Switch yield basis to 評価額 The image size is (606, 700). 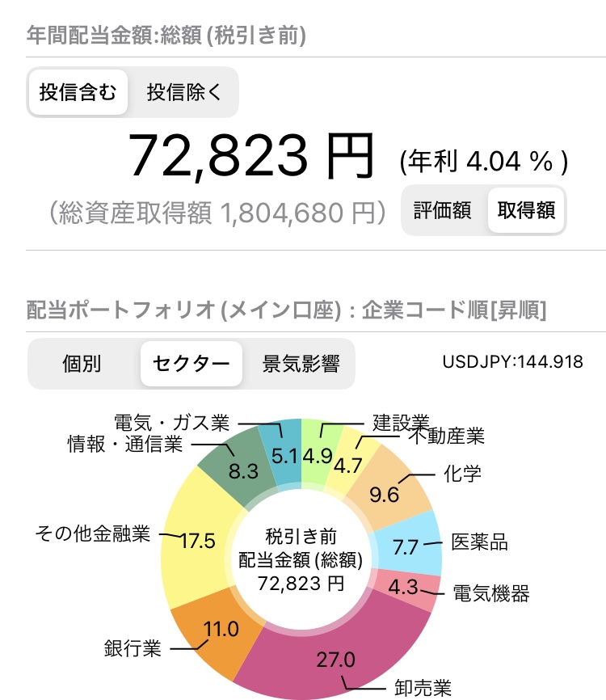[x=442, y=210]
